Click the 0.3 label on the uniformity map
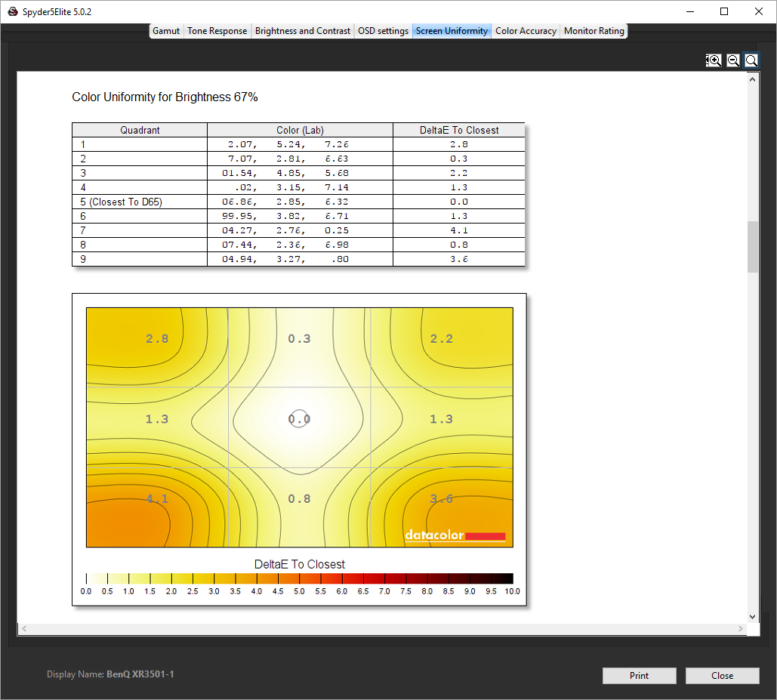Viewport: 777px width, 700px height. [x=299, y=339]
